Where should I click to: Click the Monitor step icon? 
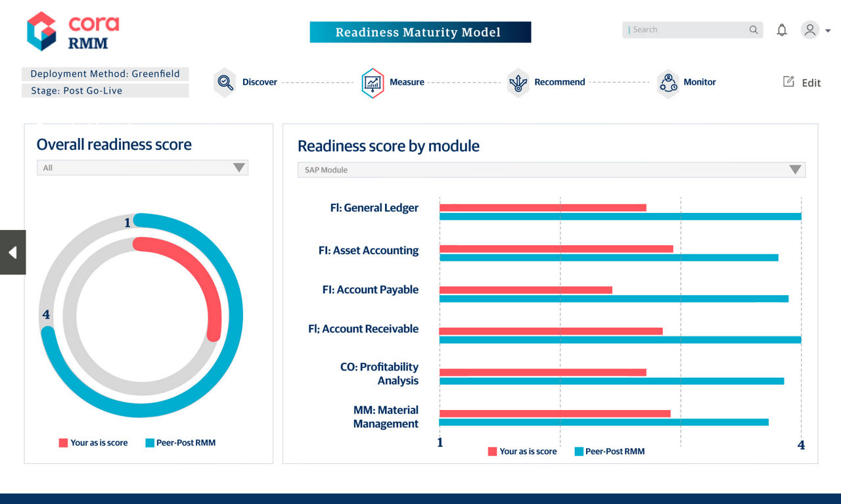668,83
